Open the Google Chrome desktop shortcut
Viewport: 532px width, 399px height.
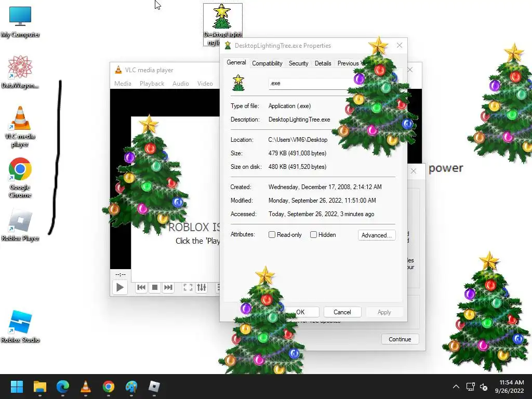tap(20, 178)
